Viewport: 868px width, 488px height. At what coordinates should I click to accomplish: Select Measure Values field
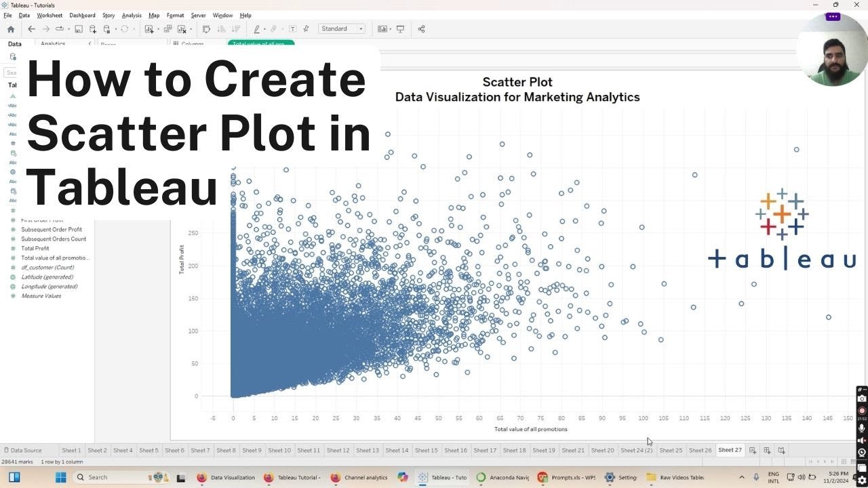point(41,296)
